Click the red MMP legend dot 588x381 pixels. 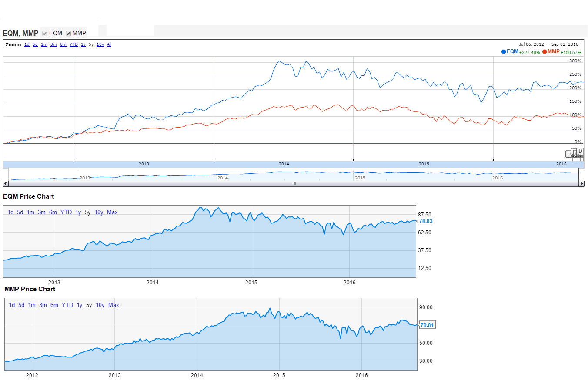[x=545, y=51]
